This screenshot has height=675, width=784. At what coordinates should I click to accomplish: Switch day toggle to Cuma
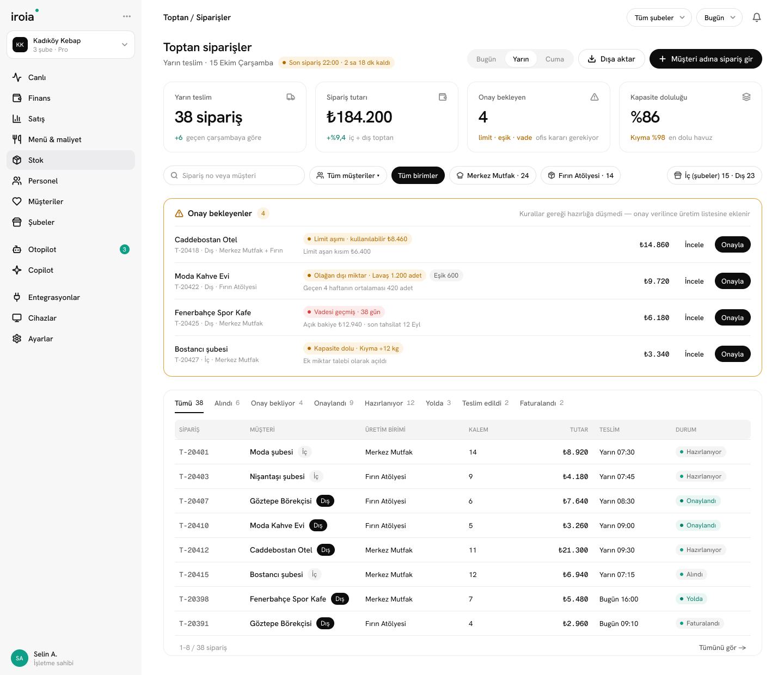click(555, 59)
